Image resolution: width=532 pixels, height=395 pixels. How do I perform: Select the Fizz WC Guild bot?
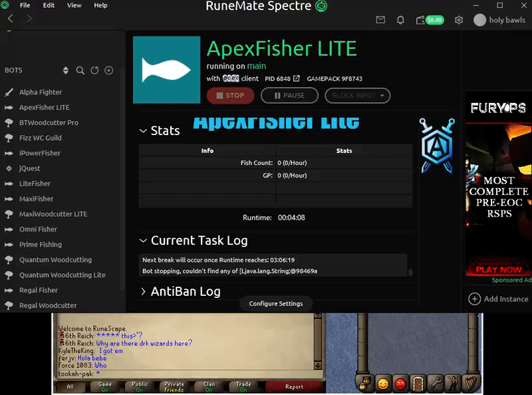[41, 138]
